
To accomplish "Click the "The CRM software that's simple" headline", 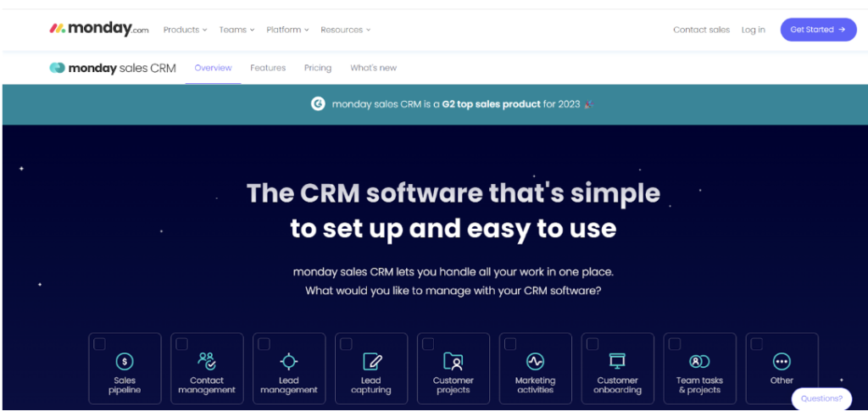I will pyautogui.click(x=453, y=193).
